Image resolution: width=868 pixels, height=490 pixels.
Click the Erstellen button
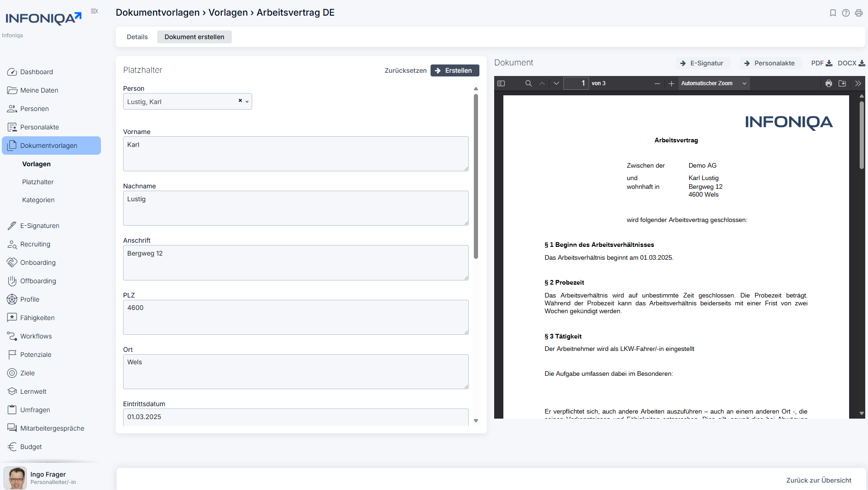pos(455,70)
